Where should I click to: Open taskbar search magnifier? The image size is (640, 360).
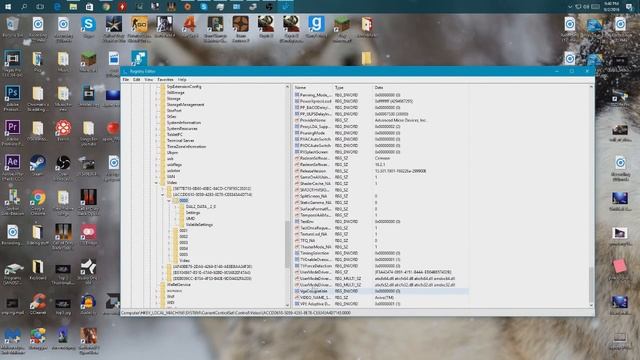point(24,7)
